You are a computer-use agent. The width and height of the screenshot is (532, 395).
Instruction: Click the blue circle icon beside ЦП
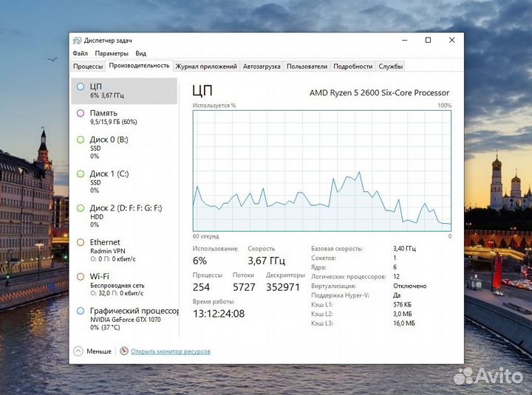click(x=81, y=86)
